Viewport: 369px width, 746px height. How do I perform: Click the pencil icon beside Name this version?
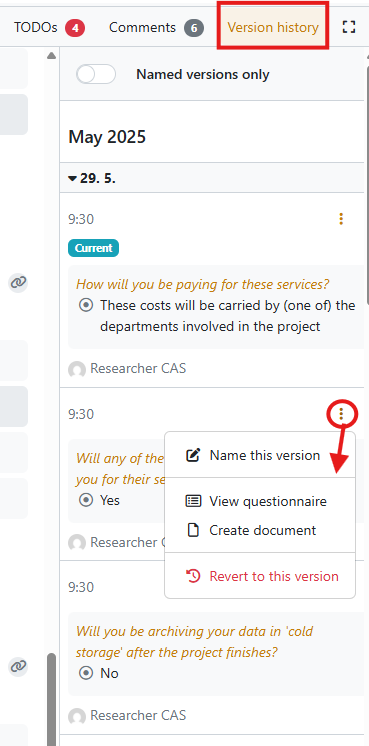pyautogui.click(x=193, y=455)
